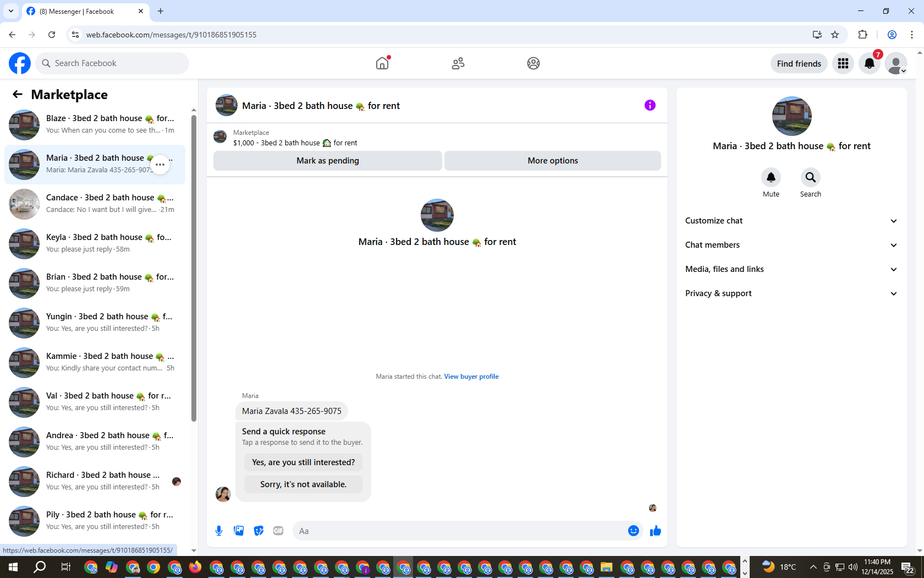This screenshot has height=578, width=924.
Task: Expand the Chat members section
Action: pyautogui.click(x=791, y=245)
